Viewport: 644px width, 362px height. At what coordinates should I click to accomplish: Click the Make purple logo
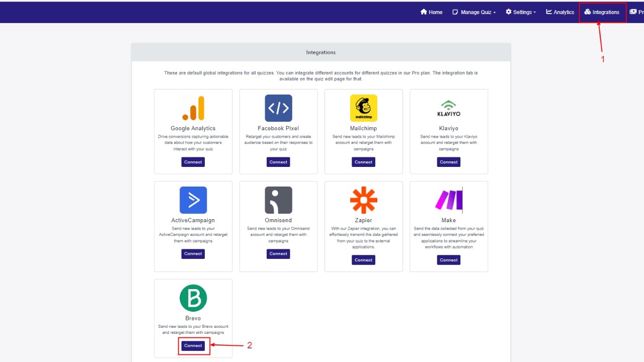(449, 200)
